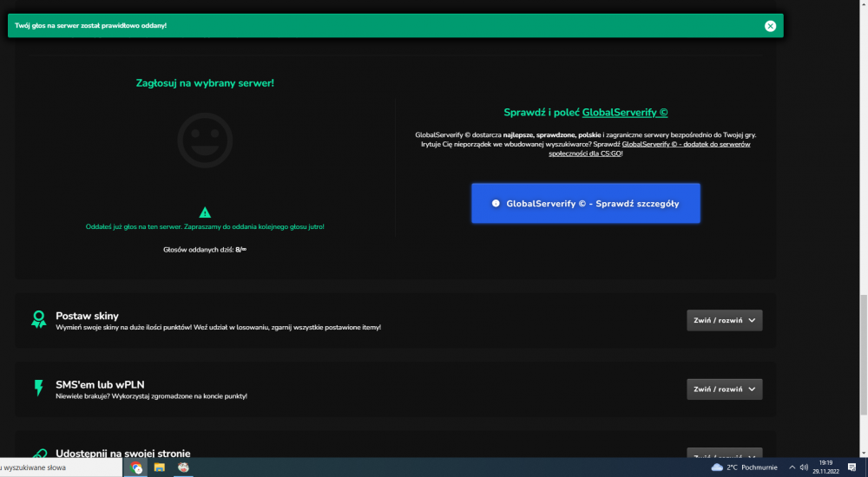
Task: Click the Twój głos na serwer banner text
Action: (x=90, y=25)
